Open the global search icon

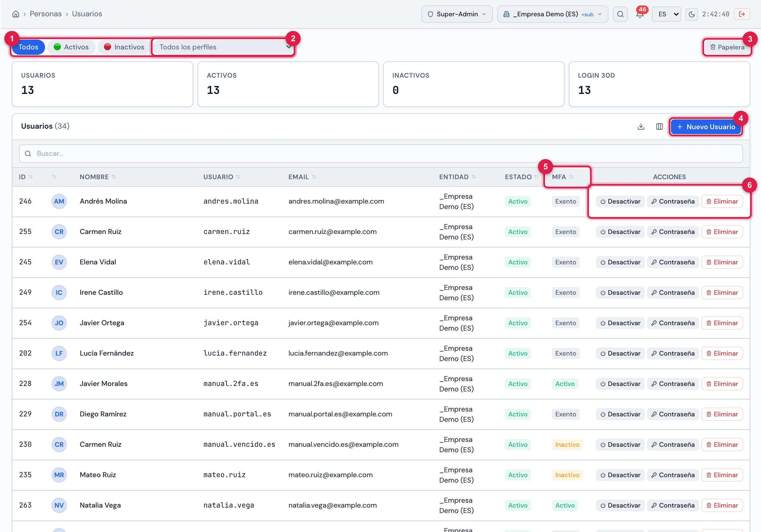coord(620,14)
